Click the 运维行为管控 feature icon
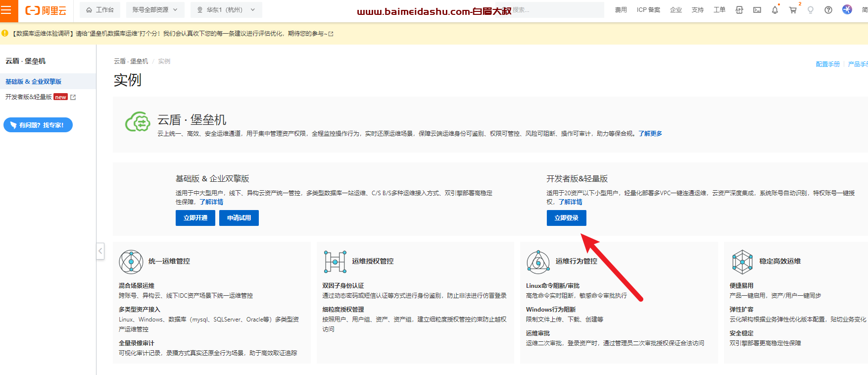Image resolution: width=868 pixels, height=375 pixels. 538,262
